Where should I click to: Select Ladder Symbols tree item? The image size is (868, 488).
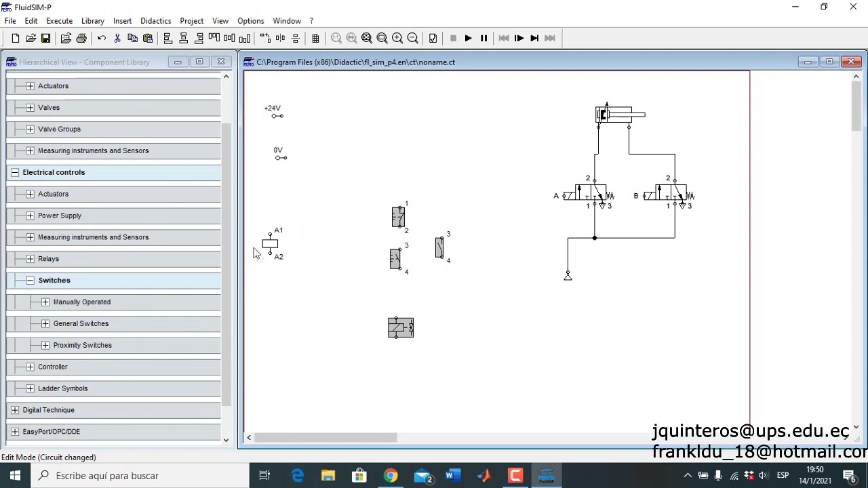click(62, 388)
